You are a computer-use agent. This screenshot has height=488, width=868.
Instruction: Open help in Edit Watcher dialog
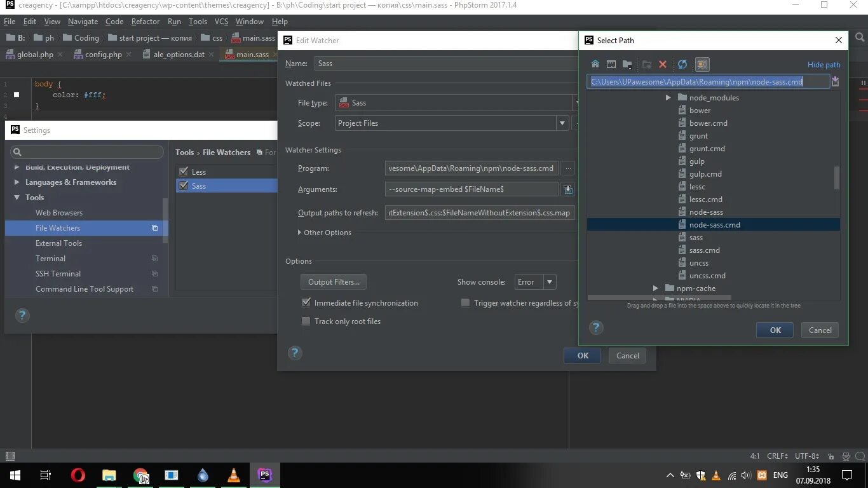(x=294, y=353)
